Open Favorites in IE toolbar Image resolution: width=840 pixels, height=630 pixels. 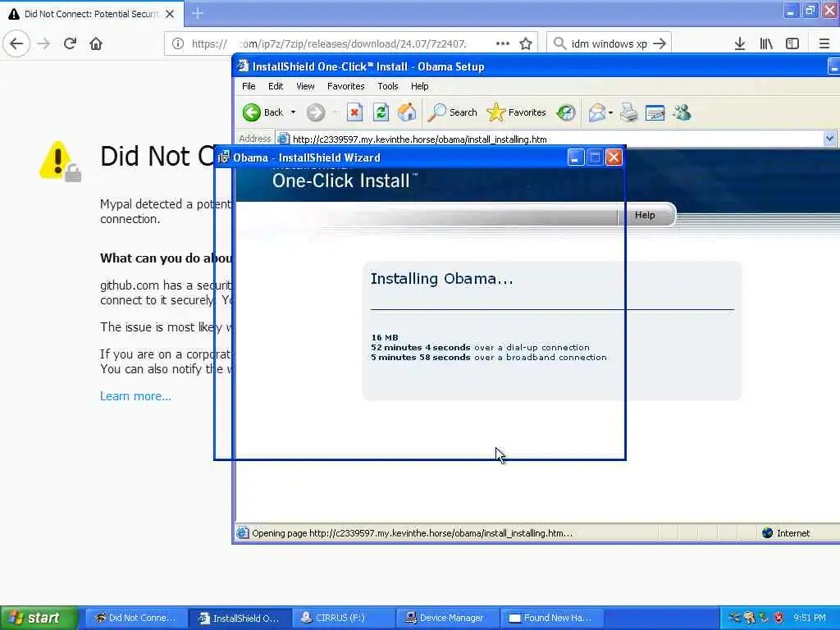(x=517, y=112)
